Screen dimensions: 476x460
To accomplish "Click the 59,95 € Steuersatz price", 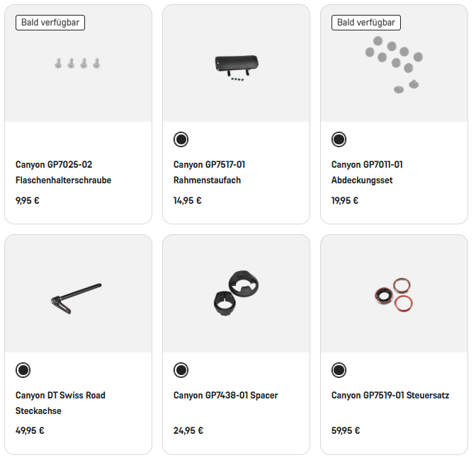I will 346,430.
